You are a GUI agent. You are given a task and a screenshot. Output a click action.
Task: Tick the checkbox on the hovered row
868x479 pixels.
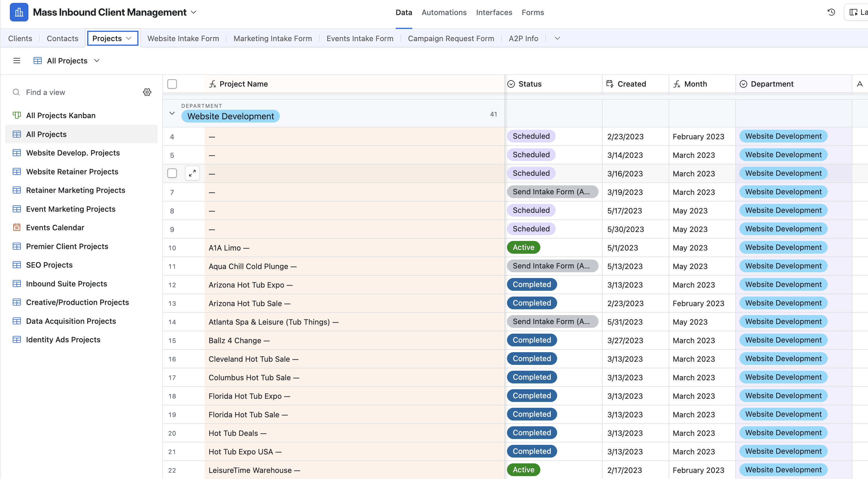pyautogui.click(x=172, y=173)
